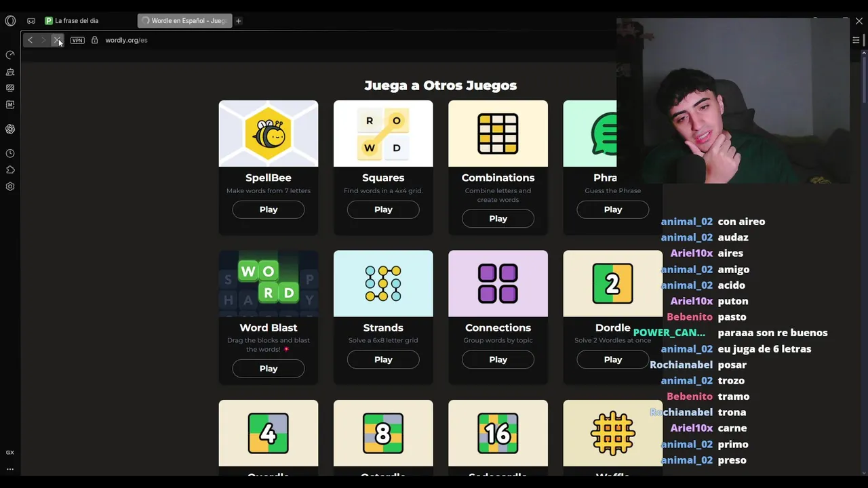Play the Combinations game
The image size is (868, 488).
click(x=498, y=218)
